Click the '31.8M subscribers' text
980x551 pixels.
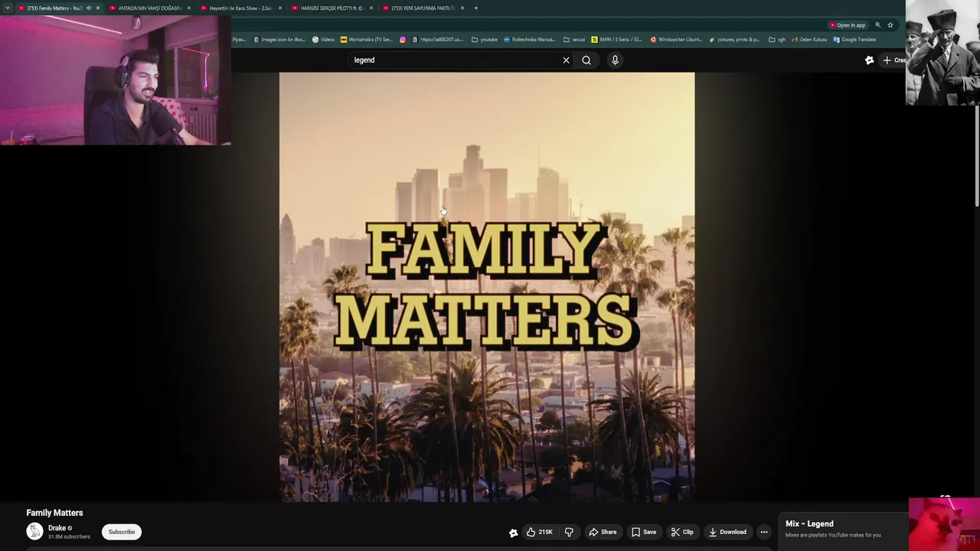click(69, 537)
